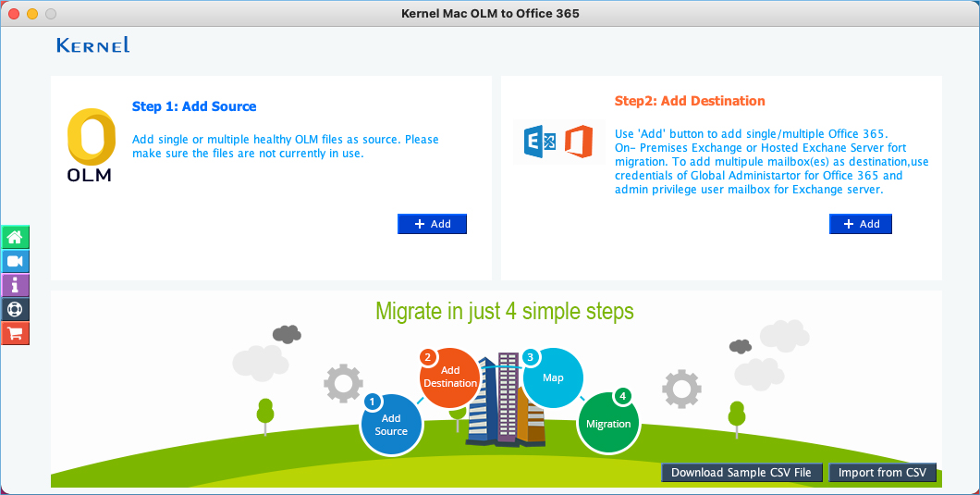Click the window title Kernel Mac OLM to Office 365
Viewport: 980px width, 495px height.
[x=490, y=13]
